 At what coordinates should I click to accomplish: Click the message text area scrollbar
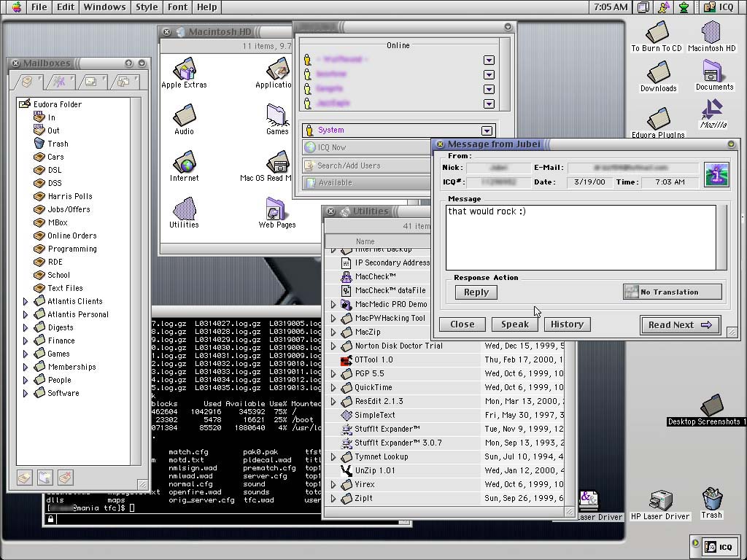click(722, 237)
